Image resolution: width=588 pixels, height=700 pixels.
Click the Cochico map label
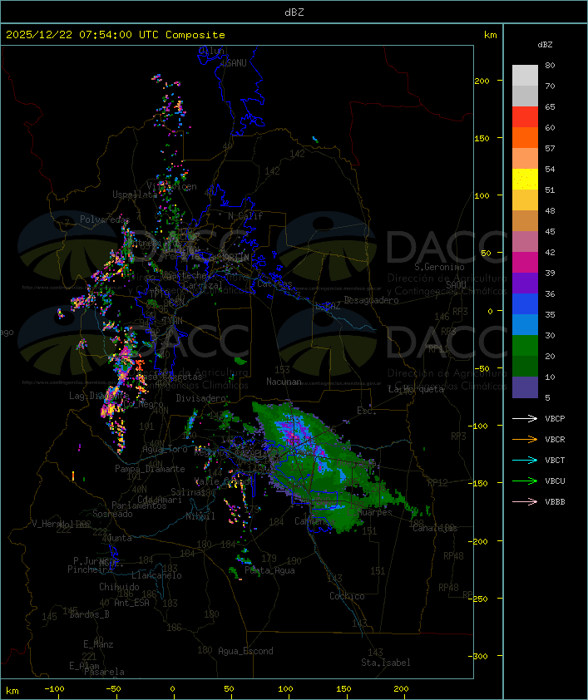point(347,596)
